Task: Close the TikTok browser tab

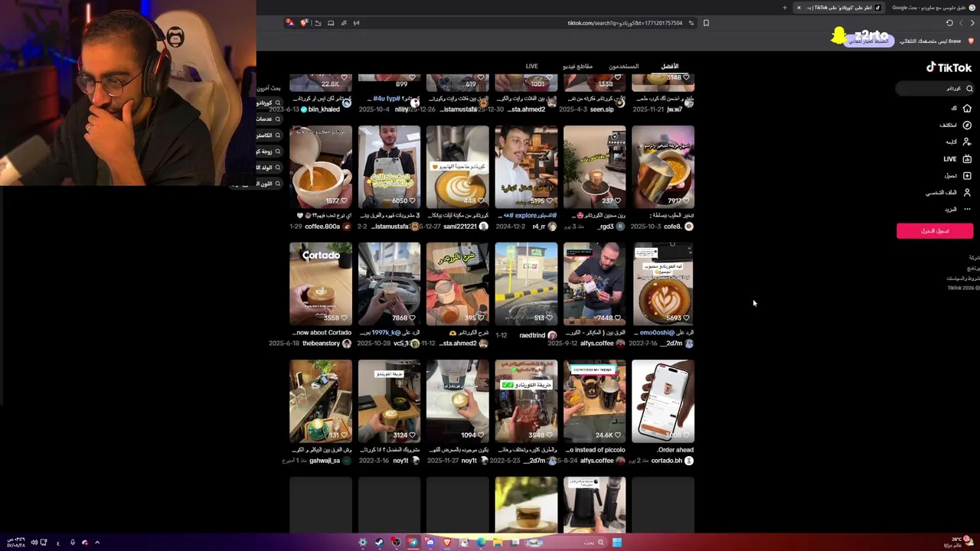Action: click(x=799, y=8)
